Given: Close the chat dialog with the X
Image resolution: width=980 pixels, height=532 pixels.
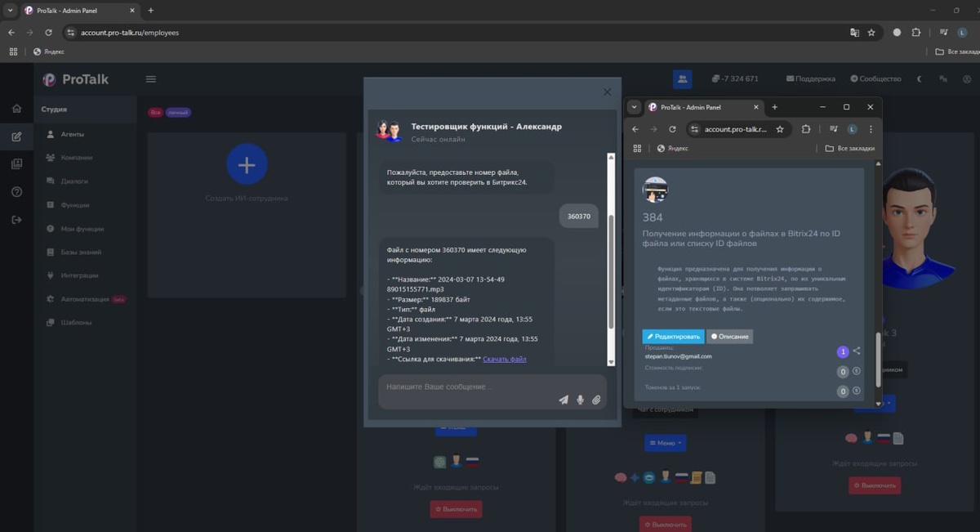Looking at the screenshot, I should point(607,92).
